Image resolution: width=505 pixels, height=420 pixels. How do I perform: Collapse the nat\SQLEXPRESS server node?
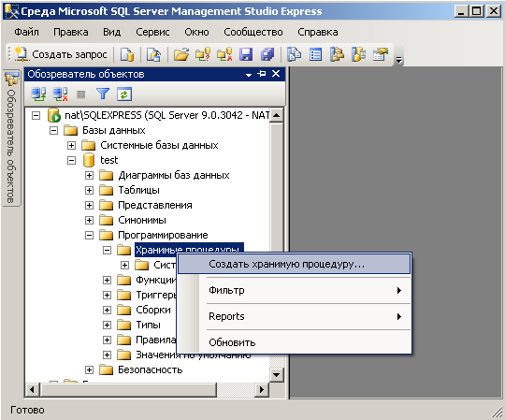tap(36, 115)
